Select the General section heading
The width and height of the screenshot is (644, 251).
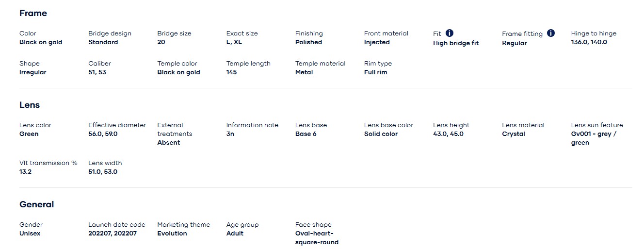tap(37, 204)
